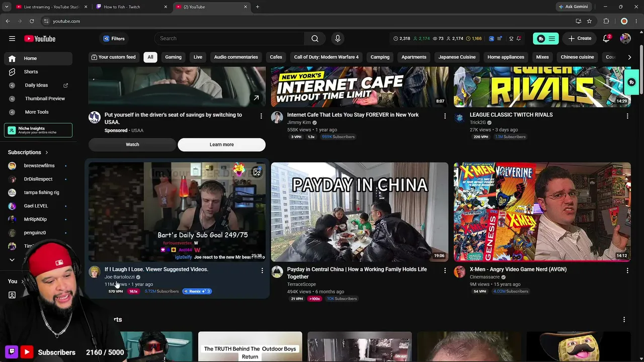This screenshot has height=362, width=644.
Task: Expand the Subscriptions section chevron
Action: 47,152
